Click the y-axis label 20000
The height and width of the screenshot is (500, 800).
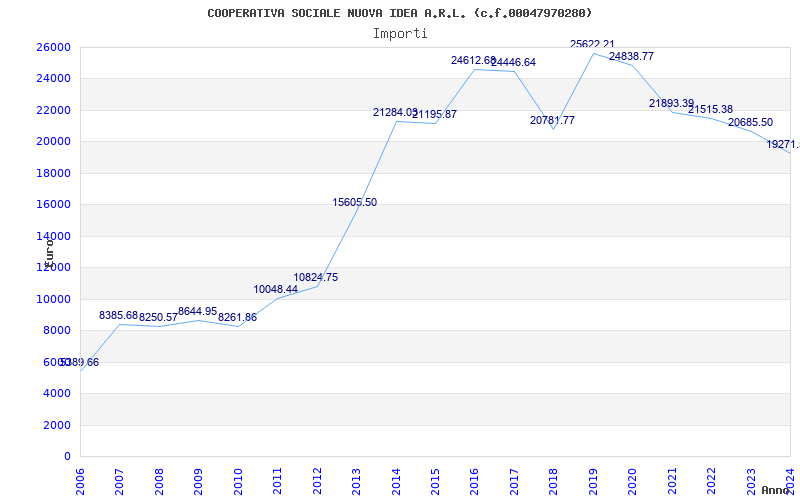click(53, 141)
